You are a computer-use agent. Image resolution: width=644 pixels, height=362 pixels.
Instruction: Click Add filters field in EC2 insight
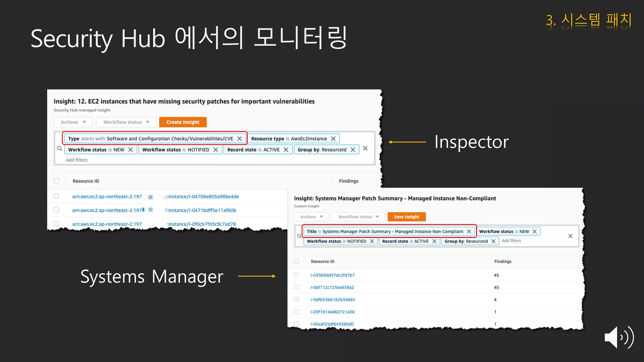[77, 160]
